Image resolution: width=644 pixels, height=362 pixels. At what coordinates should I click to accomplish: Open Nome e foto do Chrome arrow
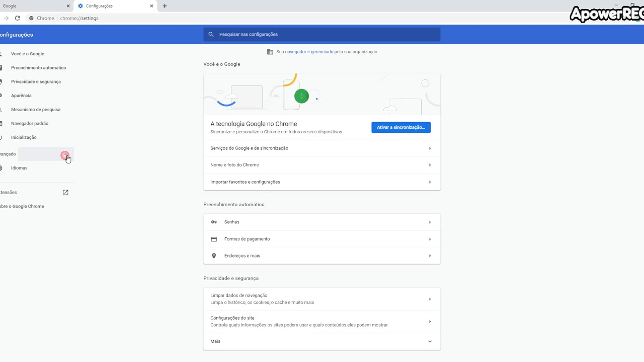point(430,165)
